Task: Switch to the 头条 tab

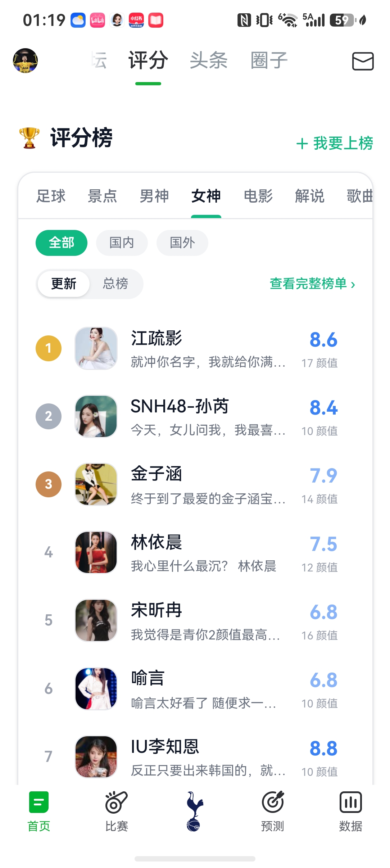Action: click(209, 60)
